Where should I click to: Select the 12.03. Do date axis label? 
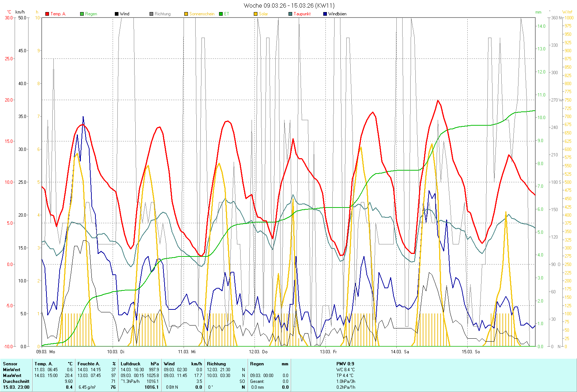click(x=258, y=352)
